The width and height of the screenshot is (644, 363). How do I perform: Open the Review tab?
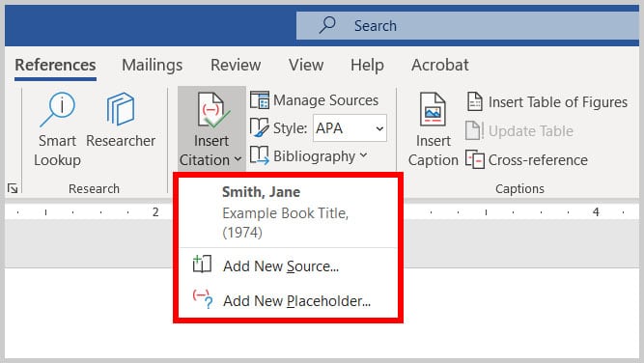(236, 65)
